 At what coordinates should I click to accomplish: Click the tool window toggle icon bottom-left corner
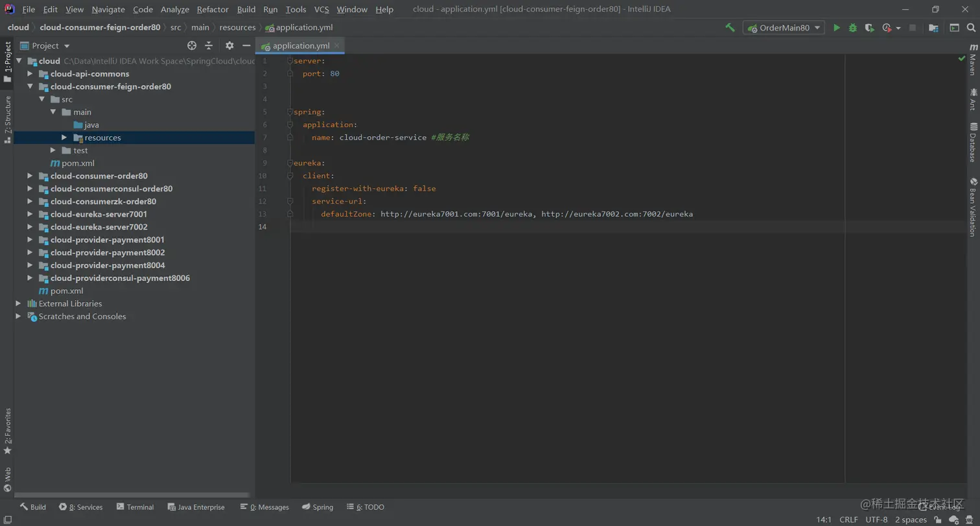6,520
